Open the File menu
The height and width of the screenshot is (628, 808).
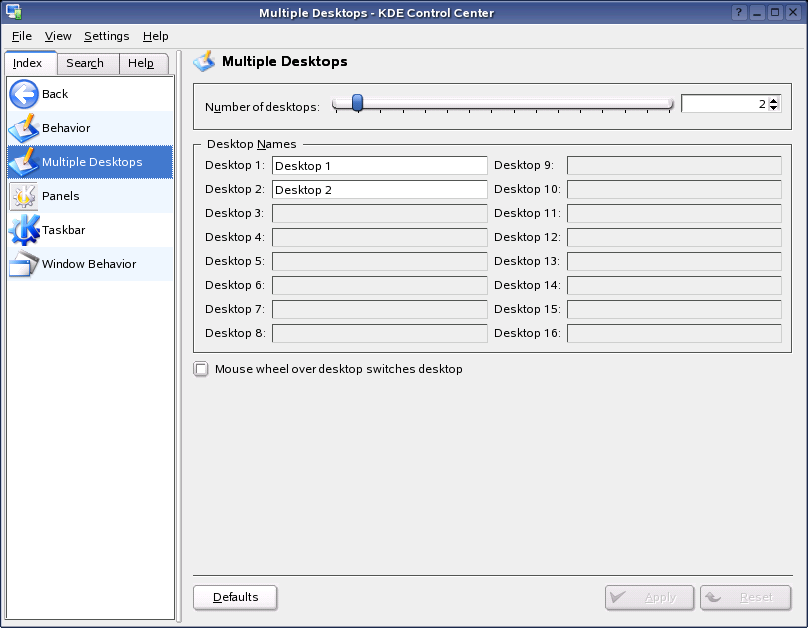22,36
